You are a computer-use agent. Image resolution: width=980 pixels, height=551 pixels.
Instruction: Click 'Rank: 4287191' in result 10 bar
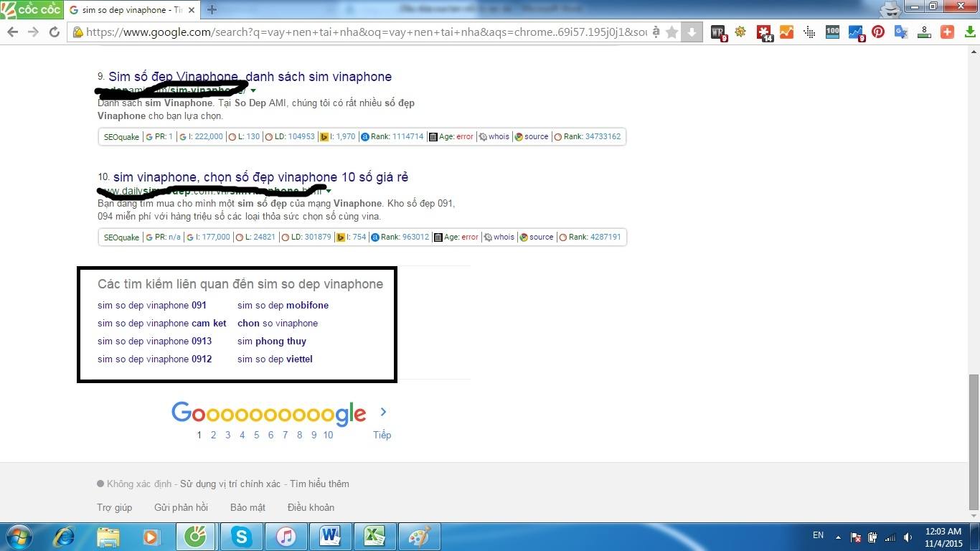(595, 237)
